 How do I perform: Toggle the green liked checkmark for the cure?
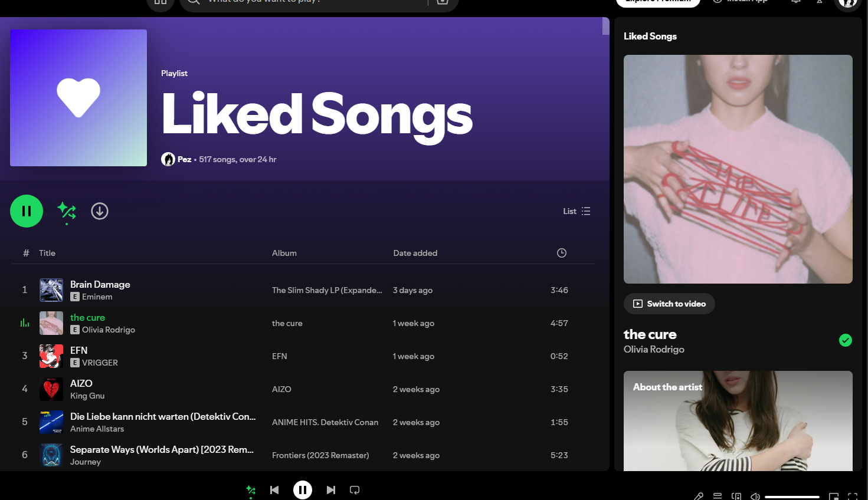point(846,340)
